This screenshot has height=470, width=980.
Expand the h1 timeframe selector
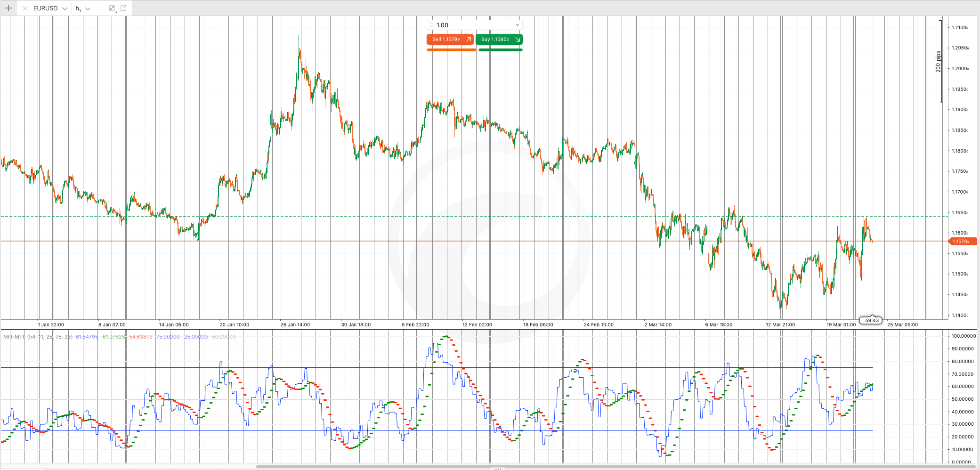click(x=88, y=8)
